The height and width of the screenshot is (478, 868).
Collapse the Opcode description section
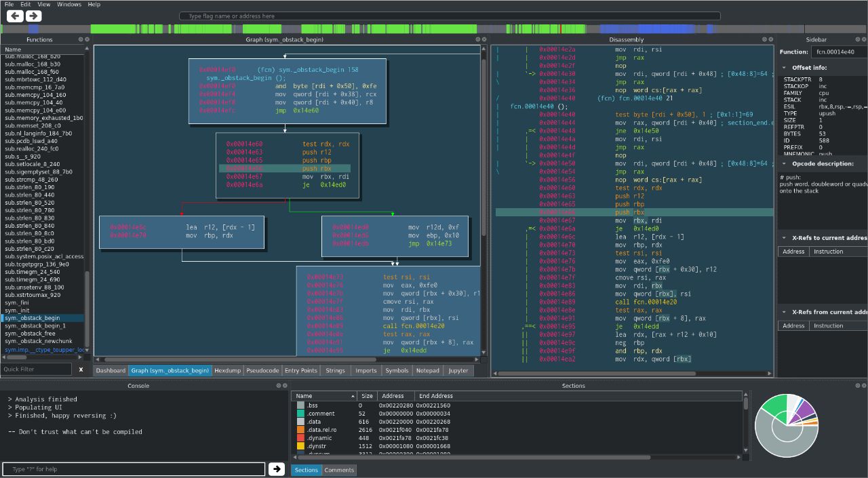(x=784, y=163)
